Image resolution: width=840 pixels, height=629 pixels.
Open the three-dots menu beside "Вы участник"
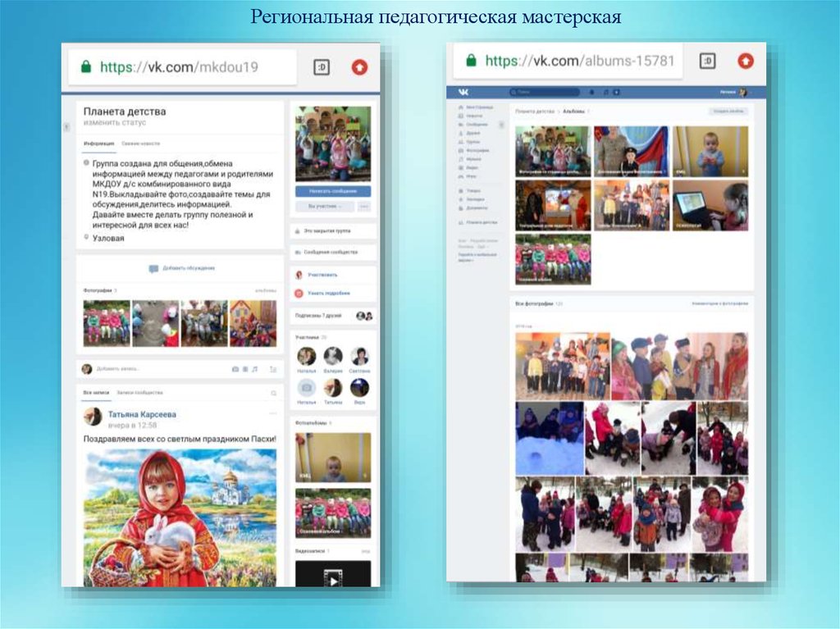coord(364,207)
